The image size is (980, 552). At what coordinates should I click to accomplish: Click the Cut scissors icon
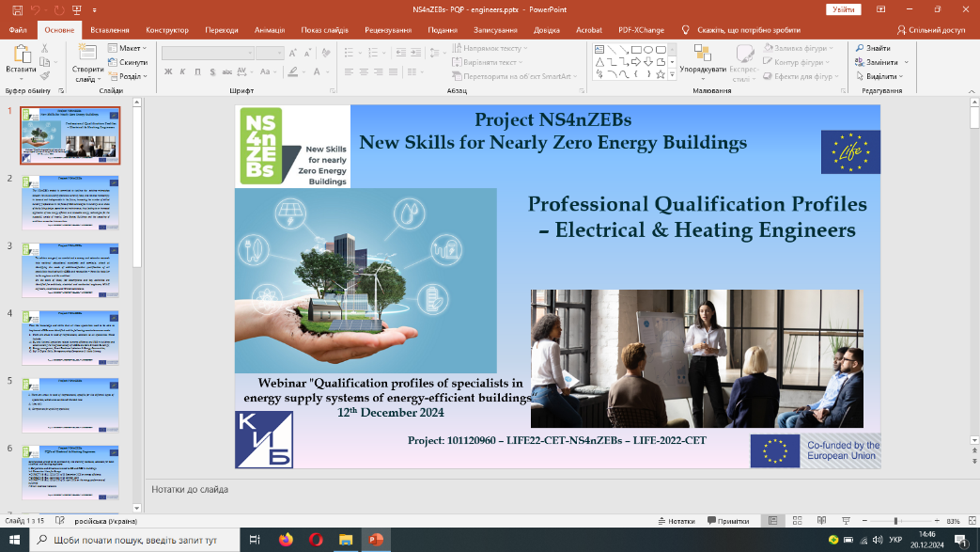coord(44,48)
